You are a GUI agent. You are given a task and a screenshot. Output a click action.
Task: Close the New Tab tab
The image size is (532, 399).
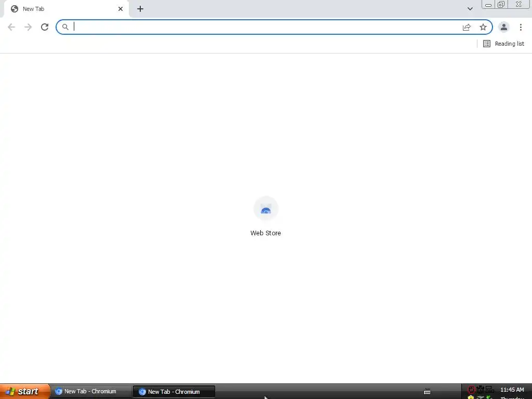coord(121,9)
